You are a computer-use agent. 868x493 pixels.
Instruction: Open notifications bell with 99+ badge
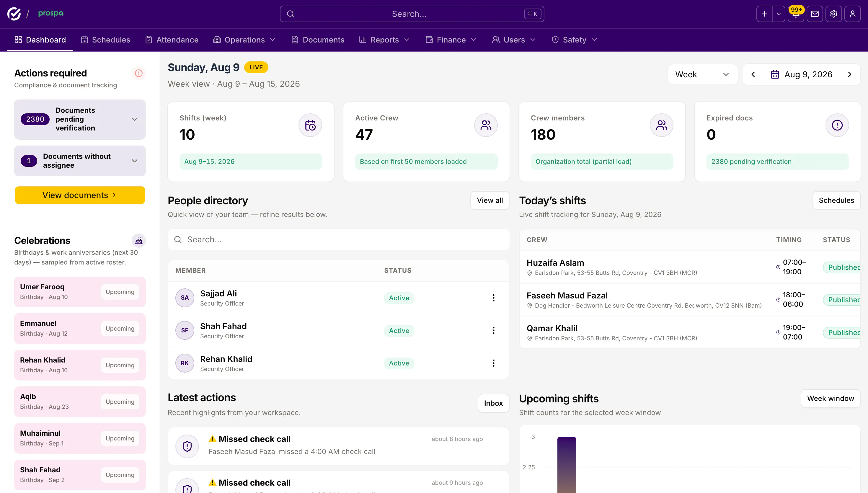(x=796, y=14)
